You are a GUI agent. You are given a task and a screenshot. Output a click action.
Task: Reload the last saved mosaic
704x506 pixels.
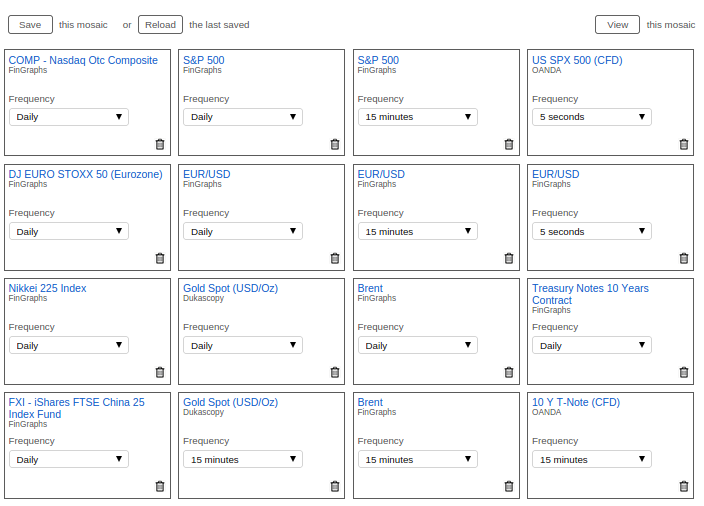pos(160,24)
